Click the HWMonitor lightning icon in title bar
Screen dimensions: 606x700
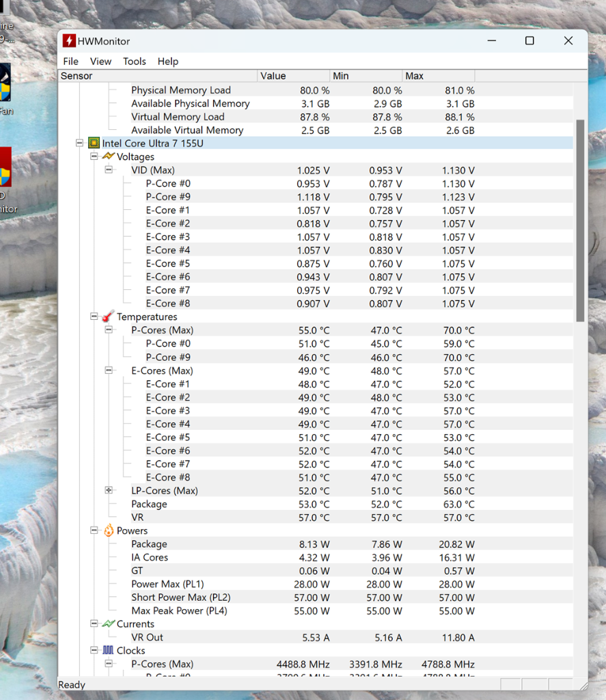[69, 41]
